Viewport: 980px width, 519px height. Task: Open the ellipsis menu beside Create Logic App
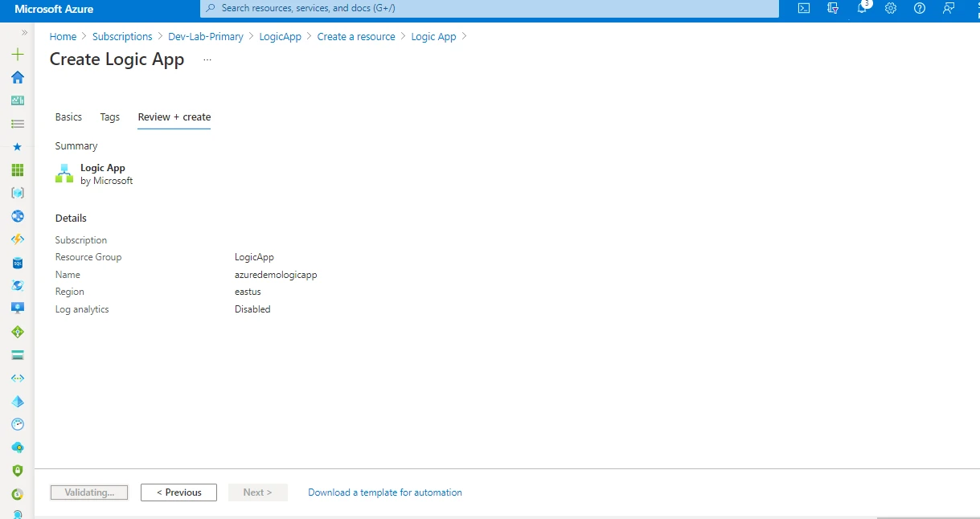207,59
